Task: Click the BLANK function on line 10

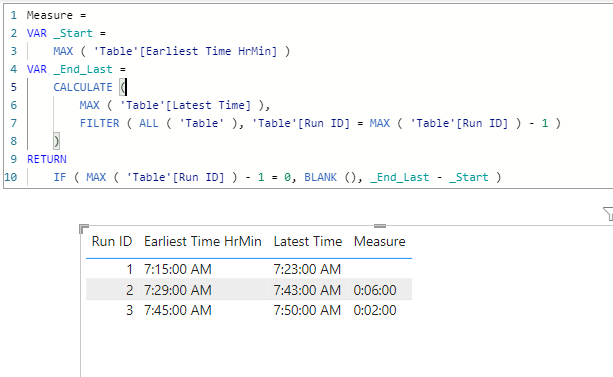Action: coord(321,177)
